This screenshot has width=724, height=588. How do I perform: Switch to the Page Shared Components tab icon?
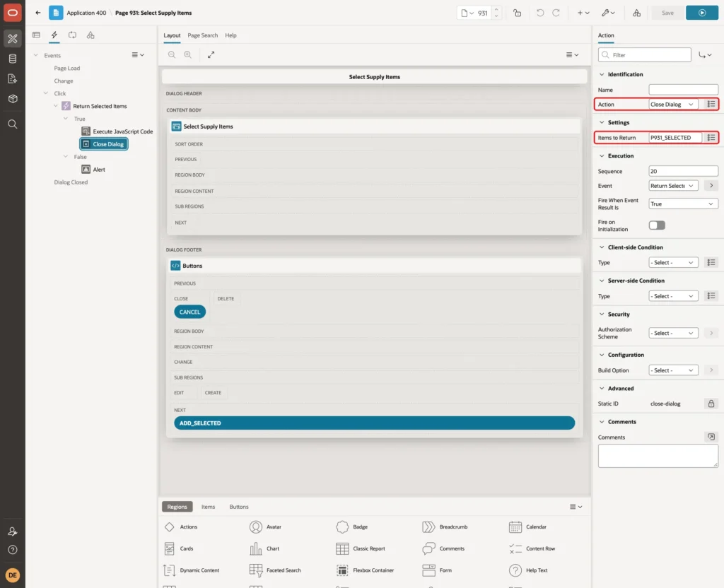[x=90, y=35]
